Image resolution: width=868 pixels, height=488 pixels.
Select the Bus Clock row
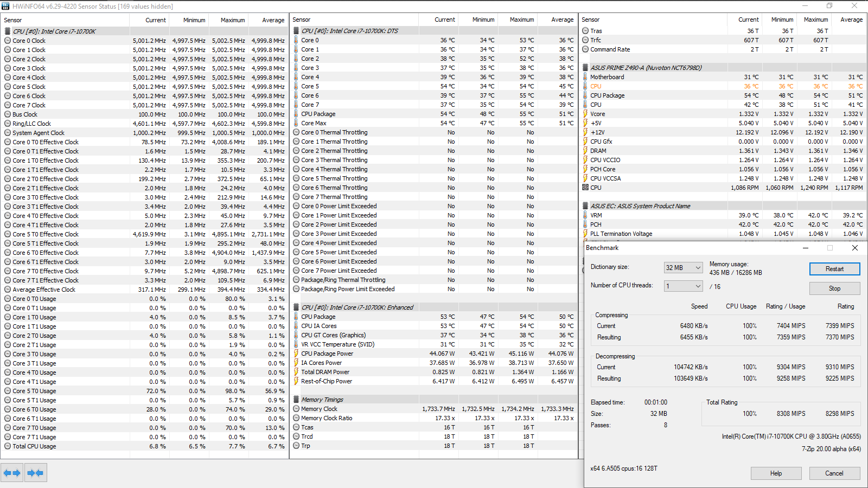tap(145, 114)
